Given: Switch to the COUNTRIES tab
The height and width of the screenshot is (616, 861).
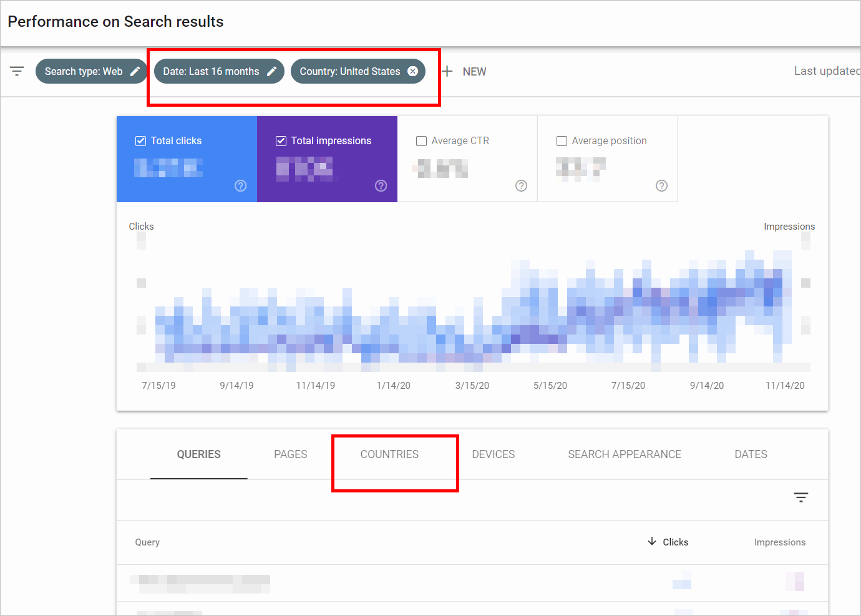Looking at the screenshot, I should pos(389,454).
